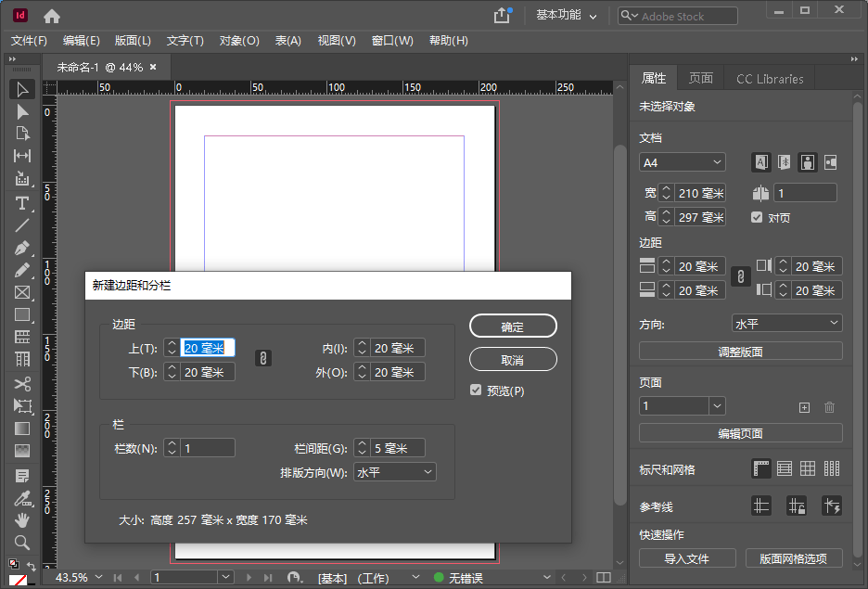Image resolution: width=868 pixels, height=589 pixels.
Task: Open the zoom level 43.5% dropdown
Action: (98, 577)
